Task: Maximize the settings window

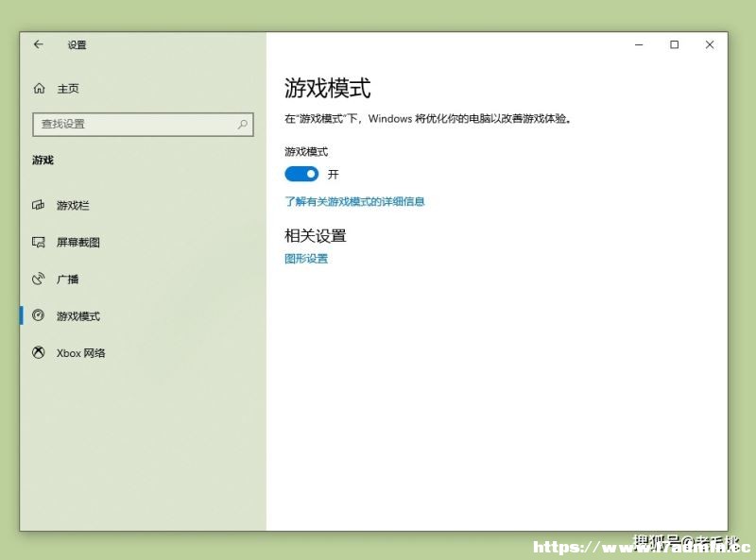Action: click(674, 44)
